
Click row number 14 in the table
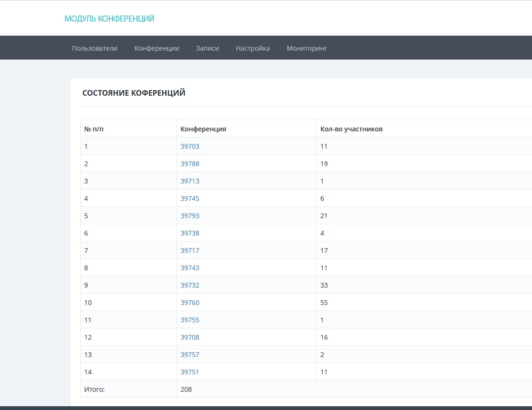(88, 372)
